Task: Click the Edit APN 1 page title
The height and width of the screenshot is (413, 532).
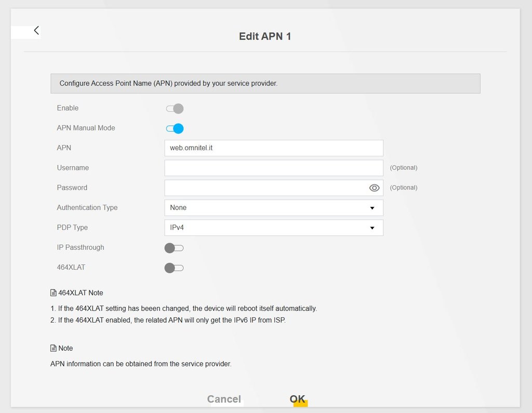Action: click(x=265, y=36)
